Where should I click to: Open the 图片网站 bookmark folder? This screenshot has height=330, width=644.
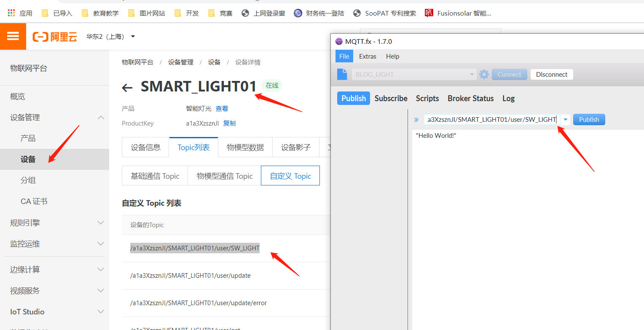coord(146,13)
